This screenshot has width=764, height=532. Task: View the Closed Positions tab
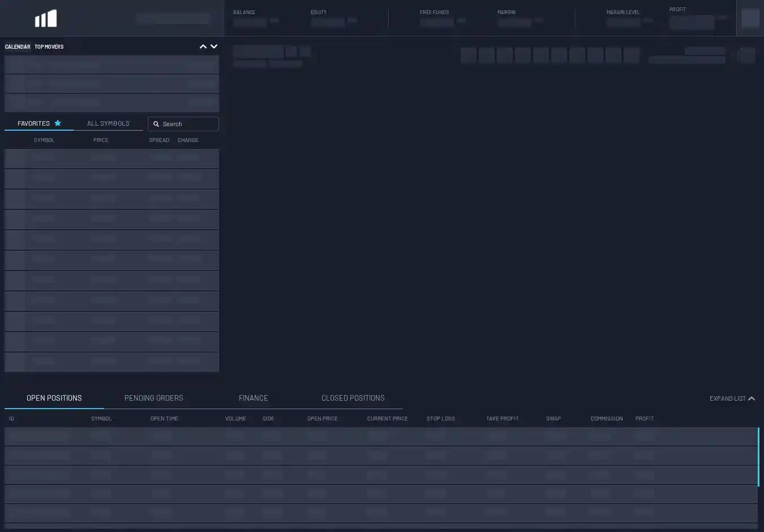point(353,398)
